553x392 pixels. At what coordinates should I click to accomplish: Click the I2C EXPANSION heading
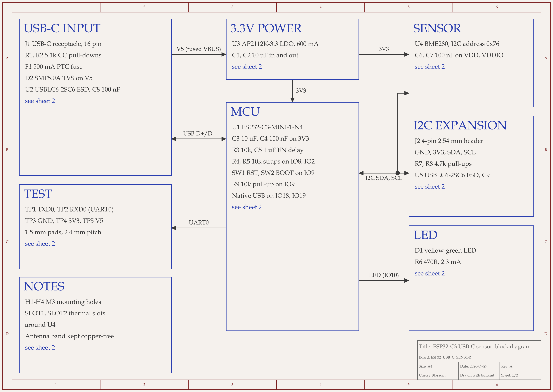click(x=460, y=125)
